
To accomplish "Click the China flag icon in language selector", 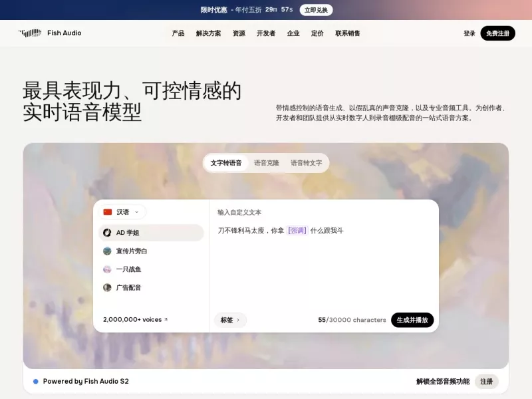I will (x=108, y=211).
